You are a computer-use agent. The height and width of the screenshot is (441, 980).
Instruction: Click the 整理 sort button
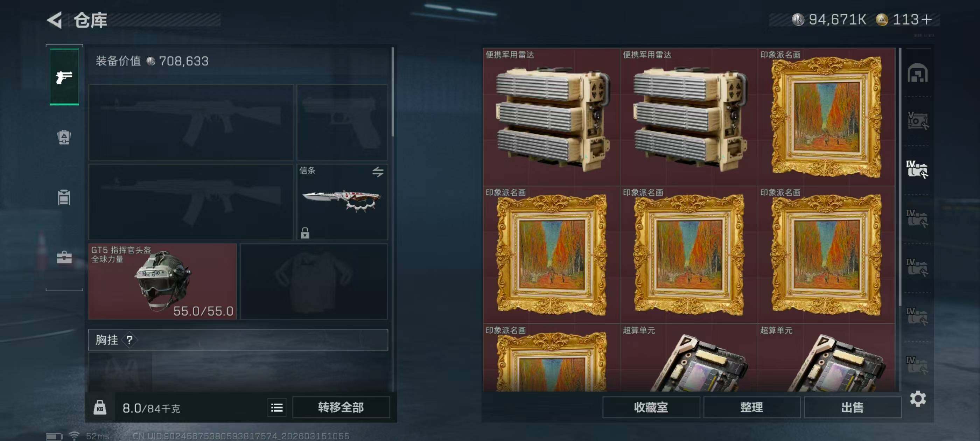tap(752, 407)
